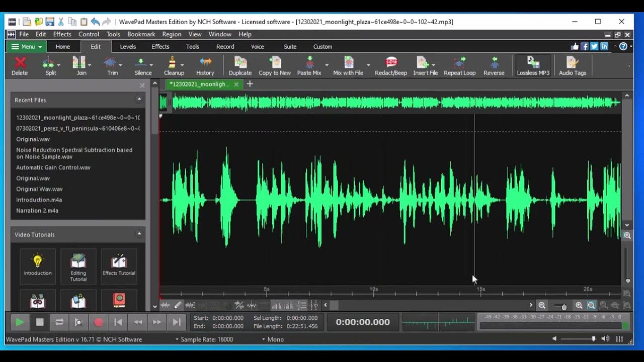
Task: Click the undo arrow in title bar
Action: 95,22
